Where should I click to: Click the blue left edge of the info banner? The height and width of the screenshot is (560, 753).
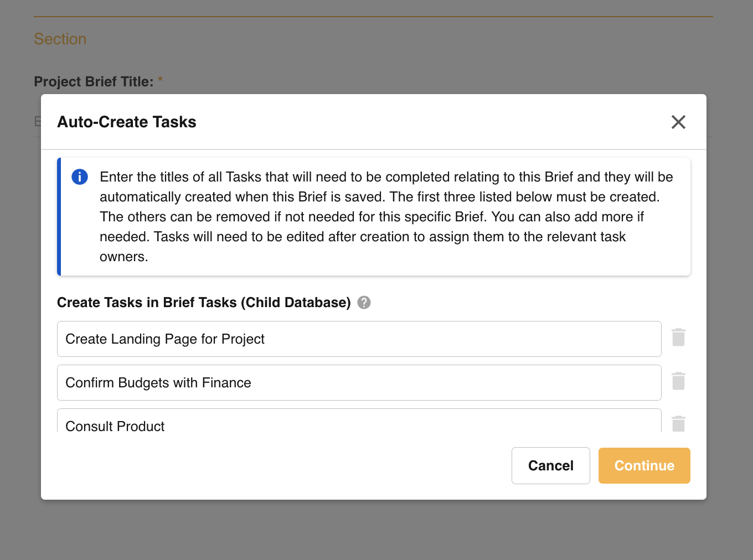[59, 217]
